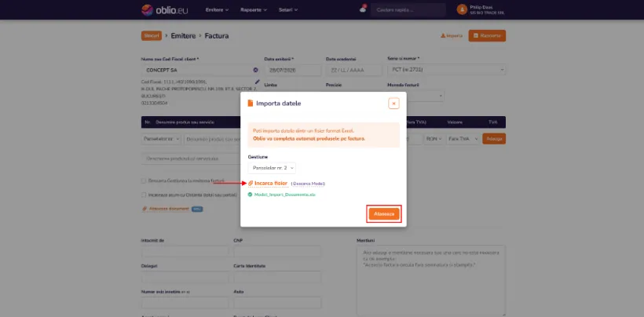Enable Incaseaza acum cu Chitanta checkbox

[144, 195]
